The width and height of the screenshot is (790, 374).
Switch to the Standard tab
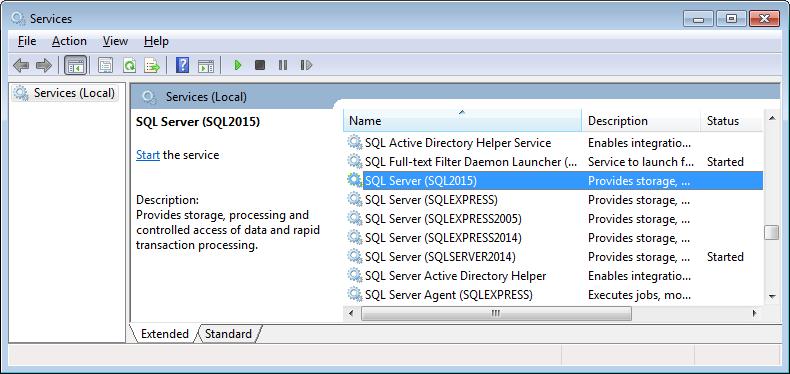(228, 334)
